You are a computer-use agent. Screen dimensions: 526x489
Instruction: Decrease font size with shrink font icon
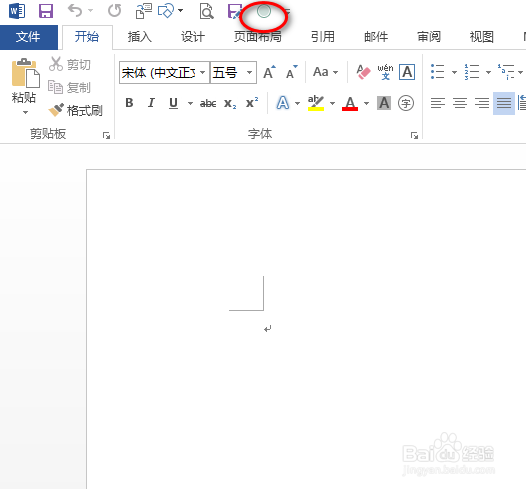click(x=292, y=72)
